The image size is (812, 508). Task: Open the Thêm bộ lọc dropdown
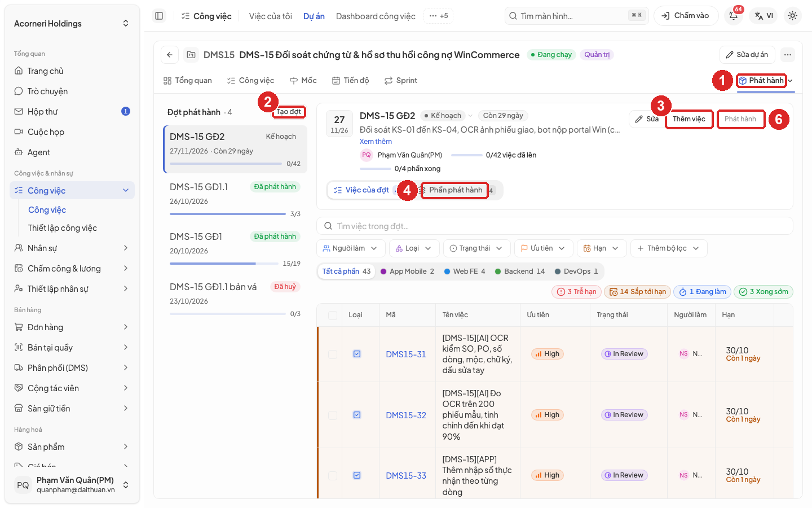(x=669, y=248)
